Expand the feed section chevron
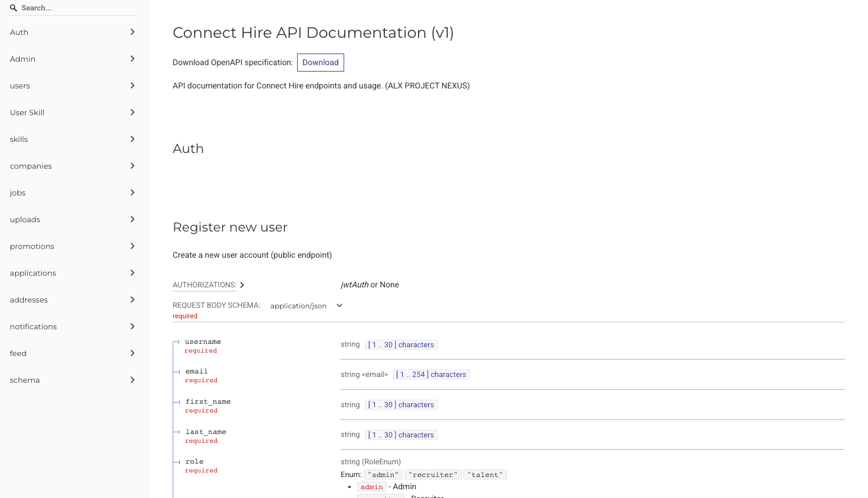 click(133, 353)
